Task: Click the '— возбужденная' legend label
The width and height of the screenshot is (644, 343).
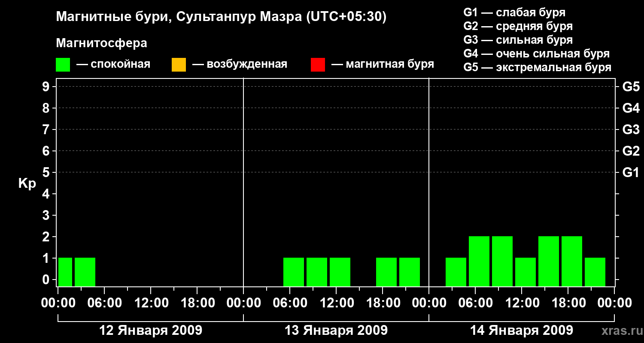Action: [x=240, y=65]
